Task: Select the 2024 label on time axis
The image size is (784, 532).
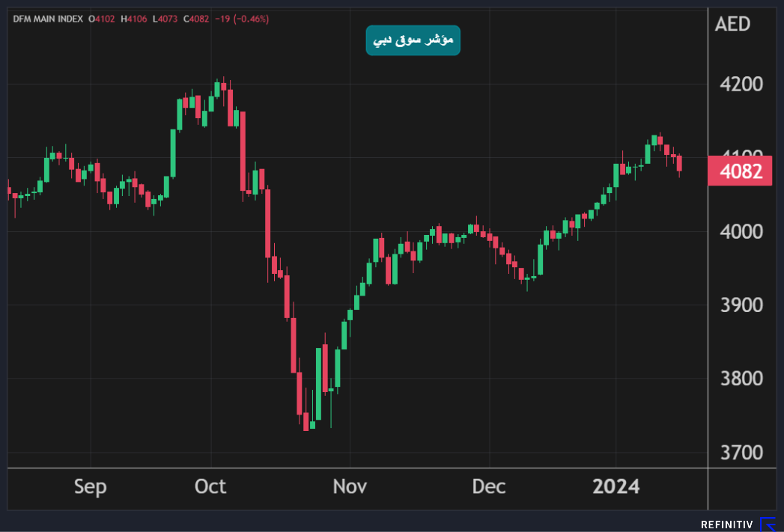Action: click(x=616, y=487)
